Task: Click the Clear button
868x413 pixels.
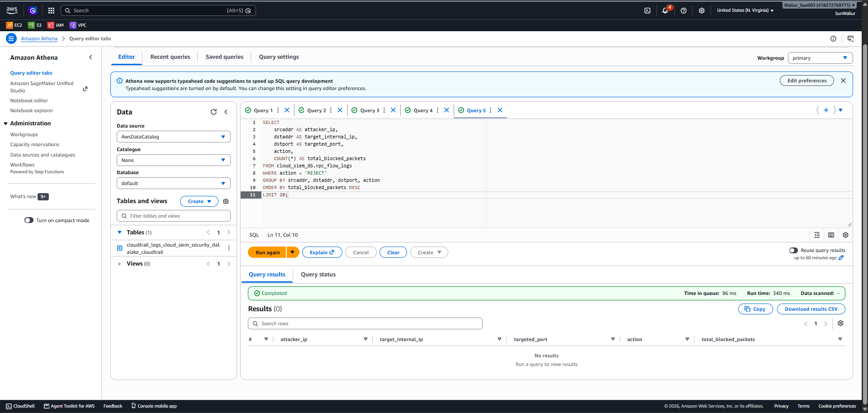Action: pos(393,252)
